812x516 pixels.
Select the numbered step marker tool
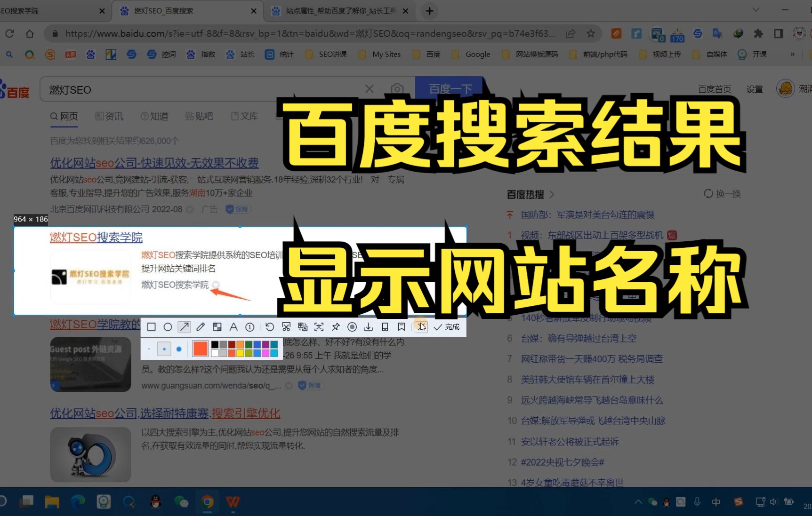point(250,327)
